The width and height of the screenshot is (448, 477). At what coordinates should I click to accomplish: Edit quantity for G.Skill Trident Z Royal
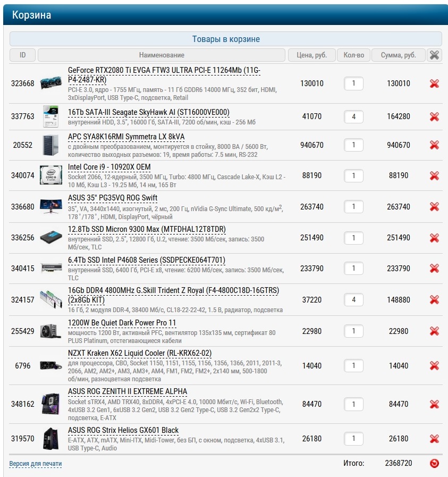(x=353, y=300)
